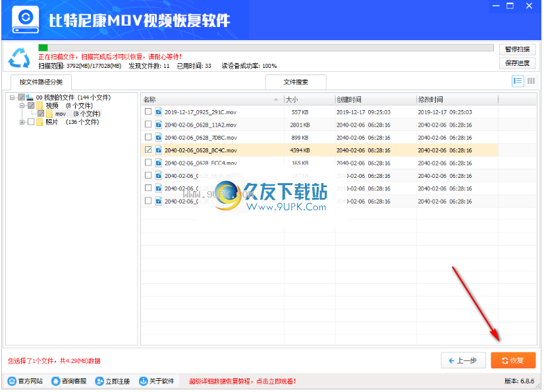Collapse the 找到的文件 root node
Screen dimensions: 546x392
tap(13, 98)
